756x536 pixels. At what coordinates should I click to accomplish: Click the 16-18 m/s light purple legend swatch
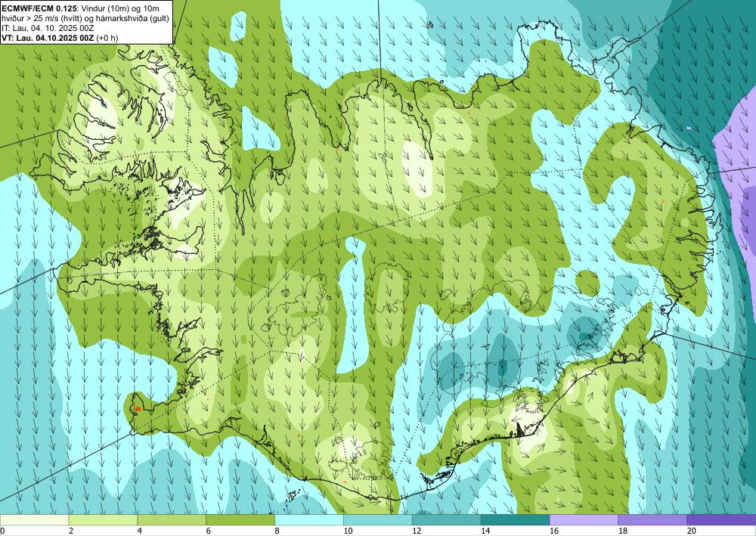tap(584, 520)
